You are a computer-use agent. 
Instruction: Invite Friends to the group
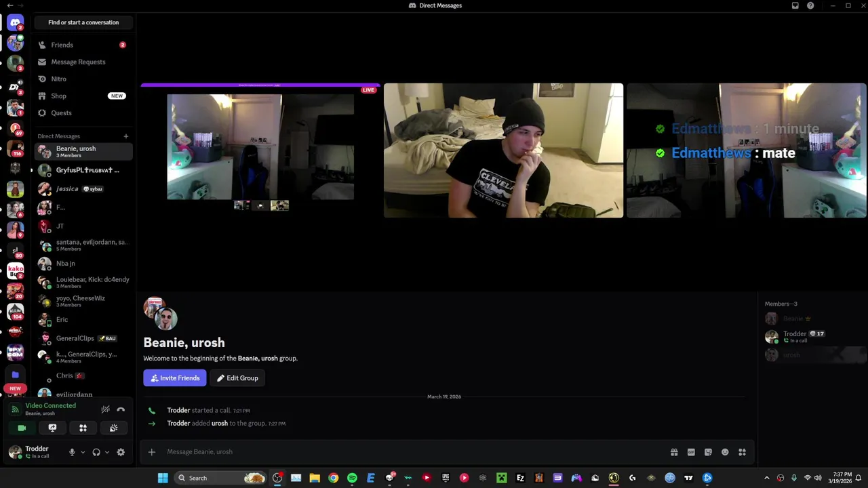175,378
